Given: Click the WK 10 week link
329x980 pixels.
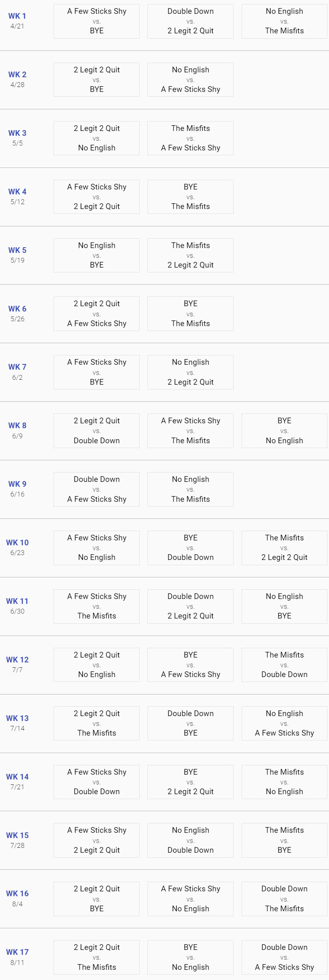Looking at the screenshot, I should pos(17,542).
